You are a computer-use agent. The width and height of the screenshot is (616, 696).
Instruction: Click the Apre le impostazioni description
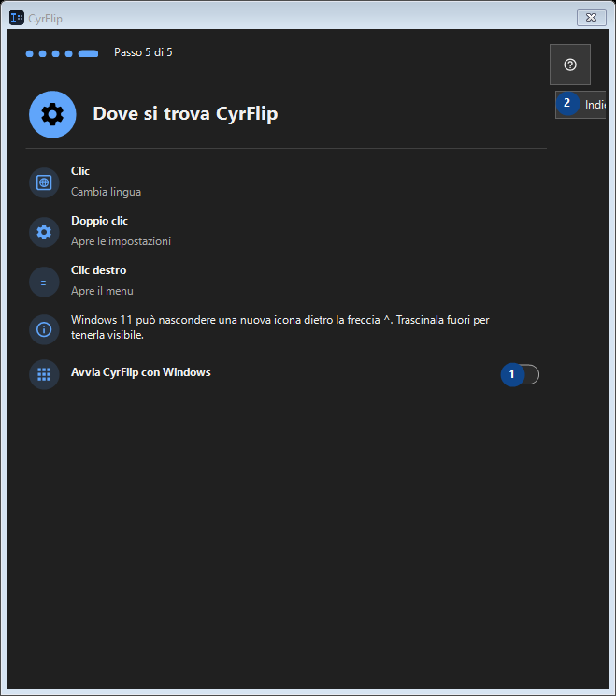click(x=122, y=241)
